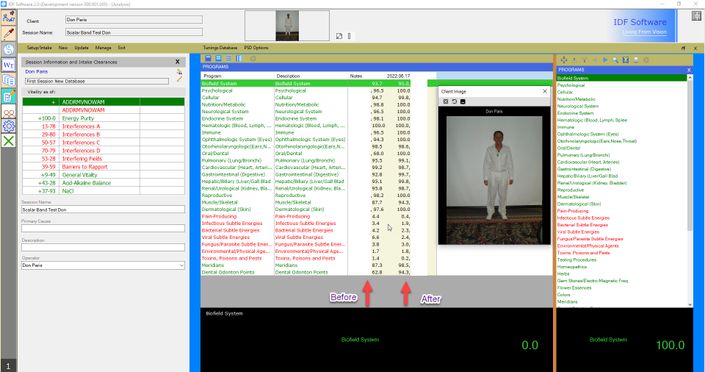Click the down arrow icon in right toolbar
705x372 pixels.
point(584,60)
